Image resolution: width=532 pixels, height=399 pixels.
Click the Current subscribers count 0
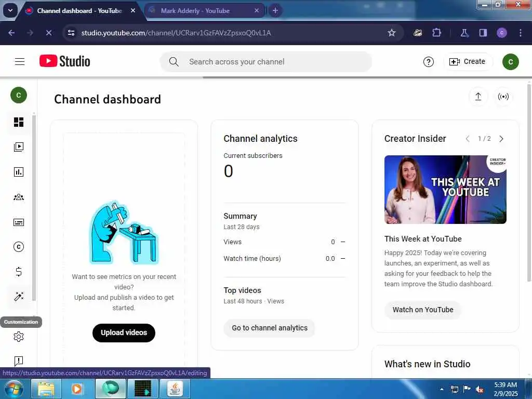click(x=229, y=171)
